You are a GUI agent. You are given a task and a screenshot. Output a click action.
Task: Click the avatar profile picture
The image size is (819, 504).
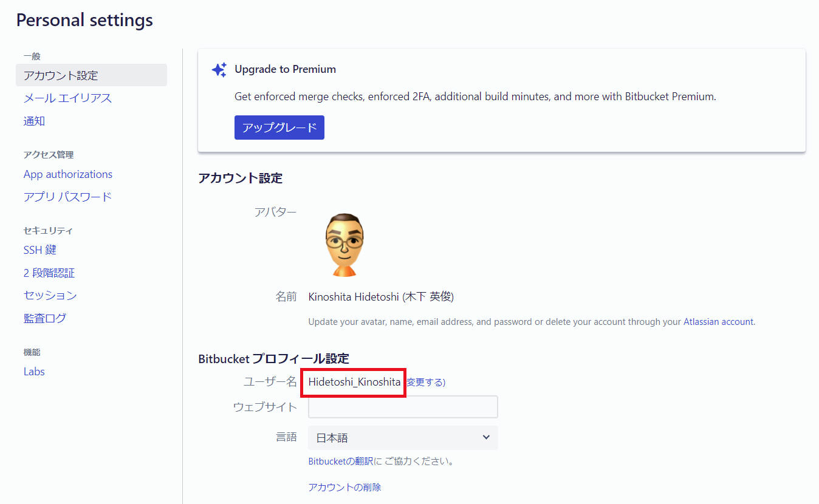click(344, 243)
